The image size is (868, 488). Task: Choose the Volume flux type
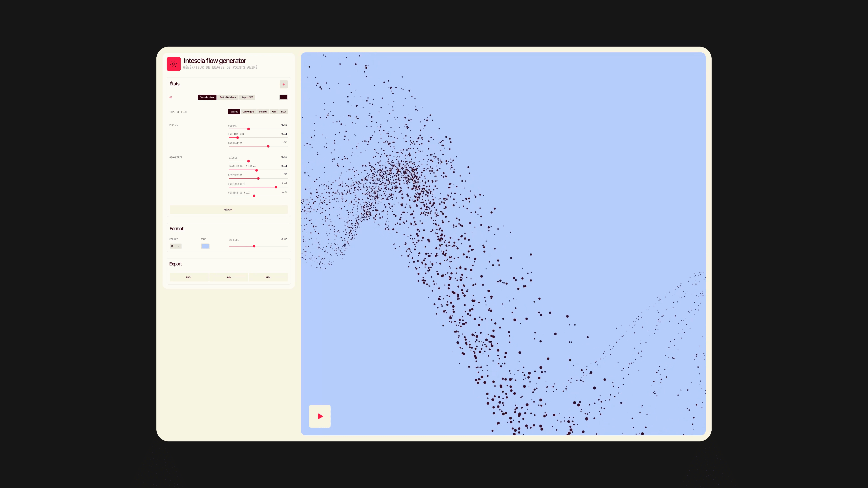(x=234, y=112)
